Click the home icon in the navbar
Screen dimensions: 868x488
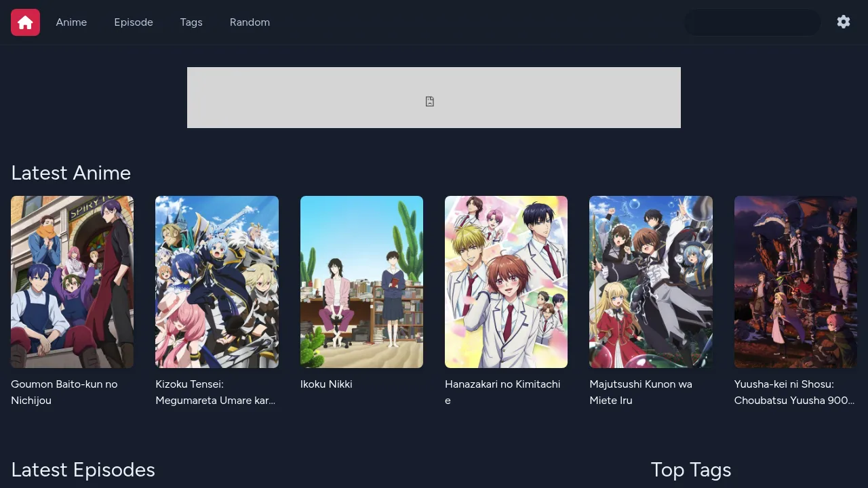click(x=25, y=22)
